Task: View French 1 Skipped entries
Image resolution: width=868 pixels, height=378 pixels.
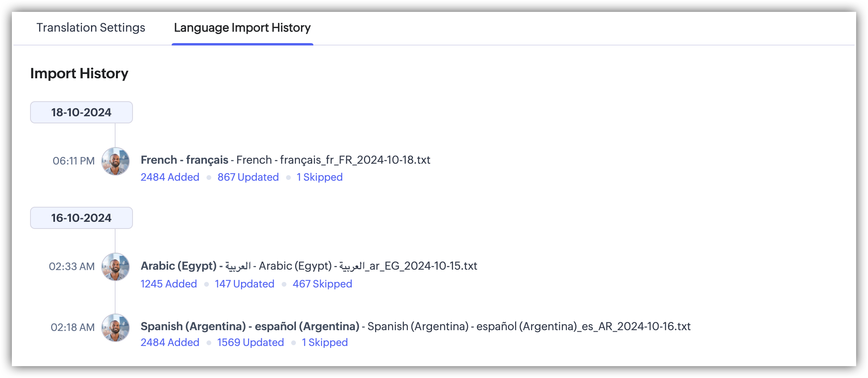Action: [x=319, y=177]
